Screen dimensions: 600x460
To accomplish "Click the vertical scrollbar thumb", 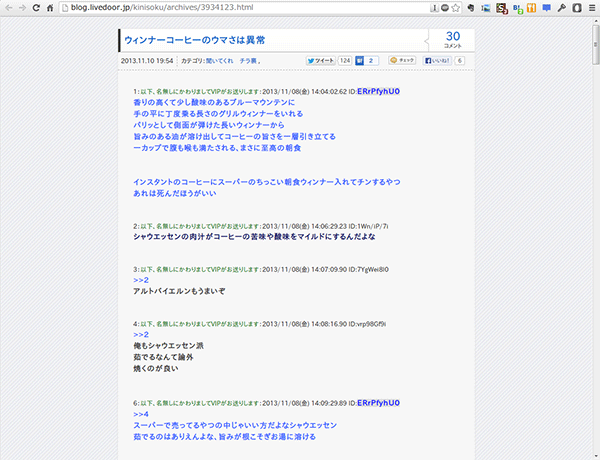I will [595, 44].
